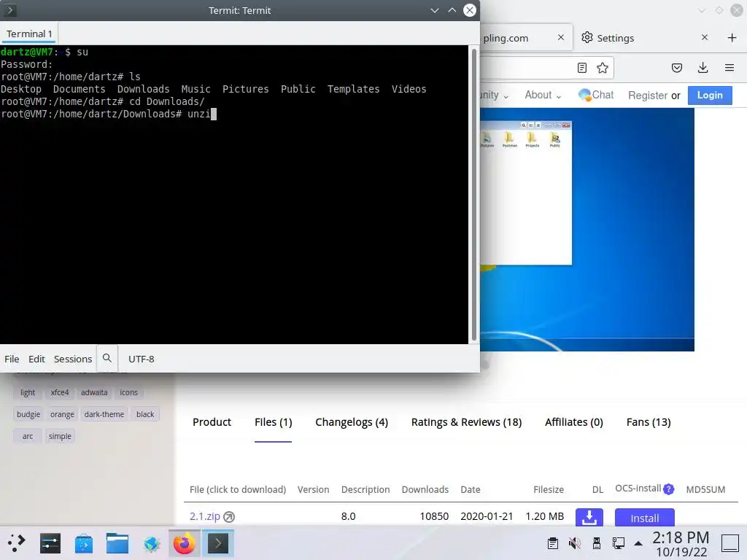Image resolution: width=747 pixels, height=560 pixels.
Task: Click the xfce4 tag
Action: (60, 392)
